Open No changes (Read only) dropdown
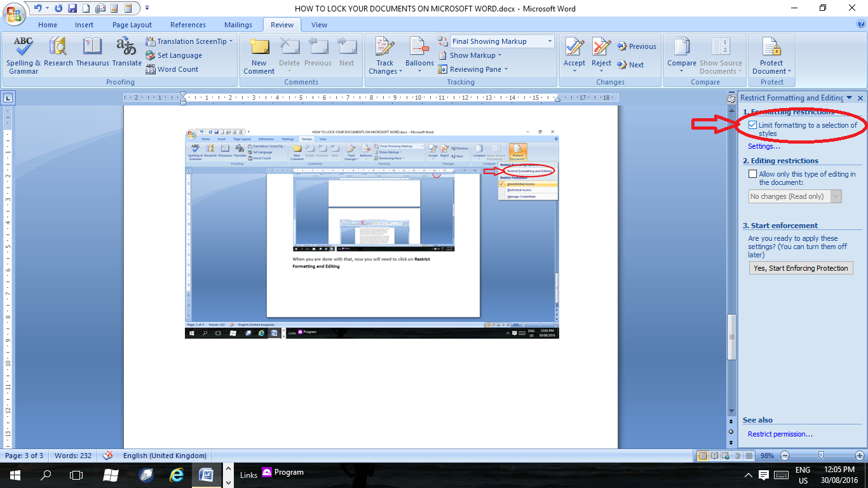This screenshot has height=488, width=868. click(836, 196)
